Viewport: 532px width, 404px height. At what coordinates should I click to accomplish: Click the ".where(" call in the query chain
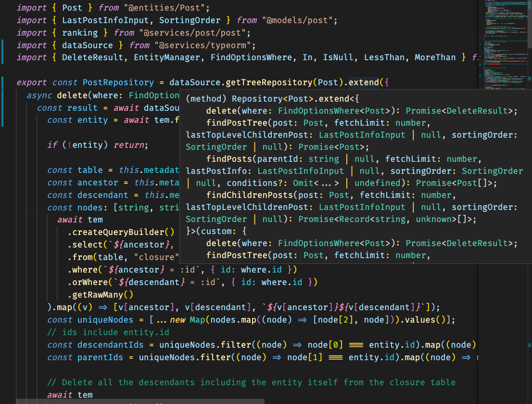(x=85, y=270)
